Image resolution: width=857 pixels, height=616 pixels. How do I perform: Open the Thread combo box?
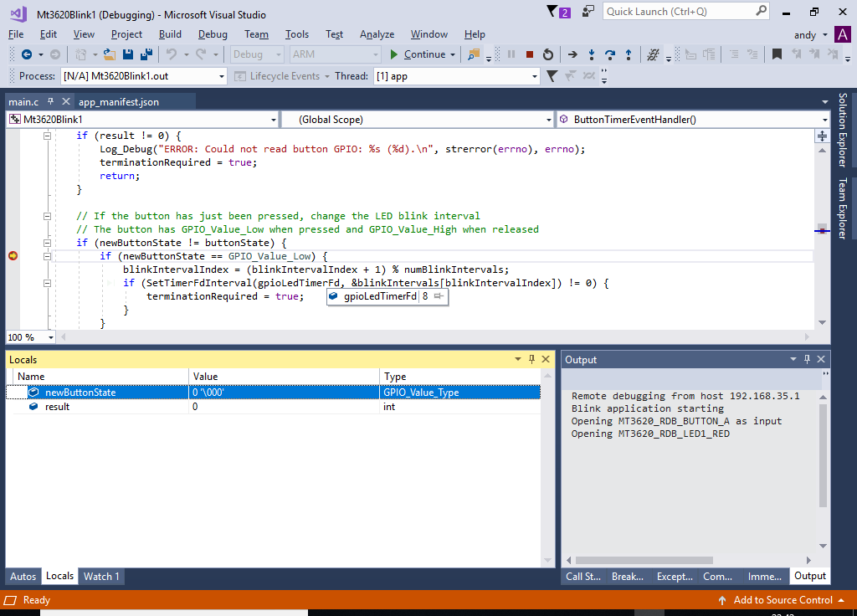pyautogui.click(x=535, y=76)
